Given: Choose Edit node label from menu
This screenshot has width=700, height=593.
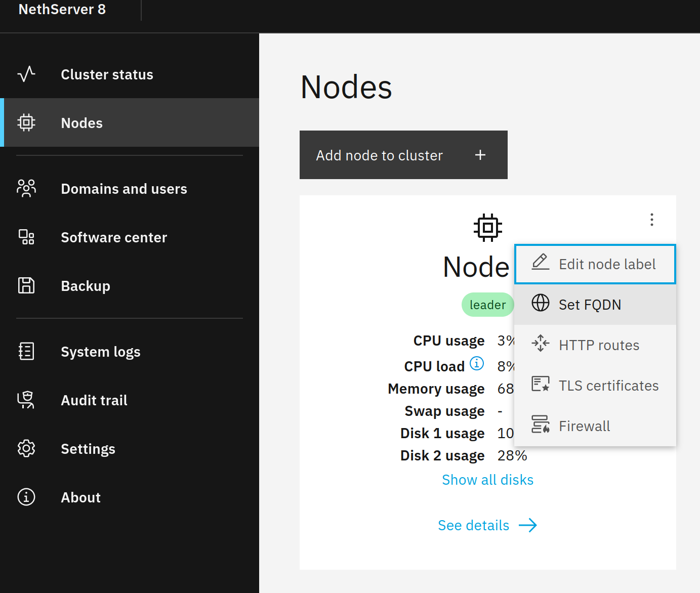Looking at the screenshot, I should [595, 264].
